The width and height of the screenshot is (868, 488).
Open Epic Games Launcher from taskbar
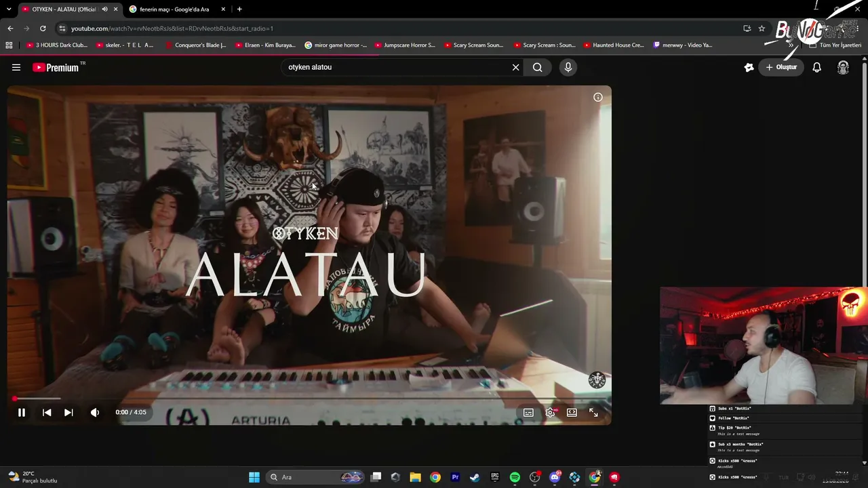tap(495, 477)
